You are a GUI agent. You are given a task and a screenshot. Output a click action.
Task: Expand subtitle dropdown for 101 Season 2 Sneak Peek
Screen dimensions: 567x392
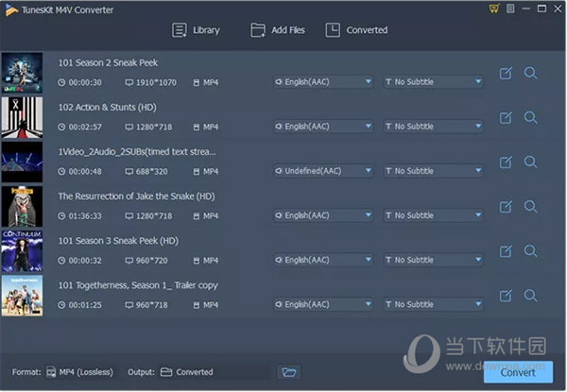click(x=433, y=82)
